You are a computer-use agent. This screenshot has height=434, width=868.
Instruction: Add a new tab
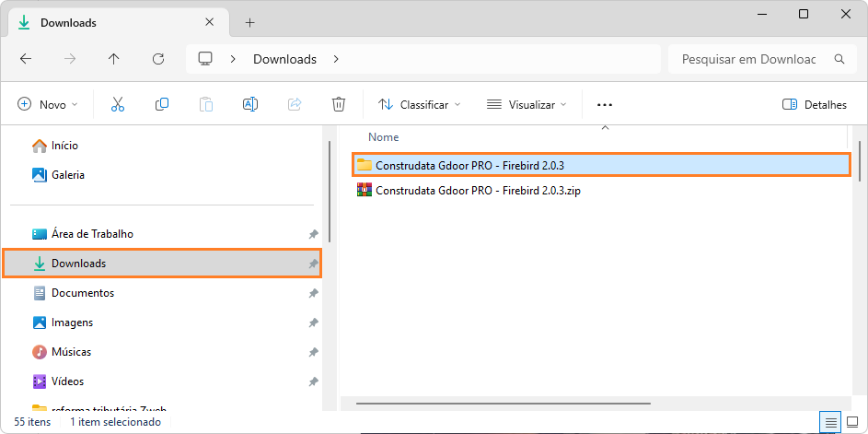[x=250, y=23]
